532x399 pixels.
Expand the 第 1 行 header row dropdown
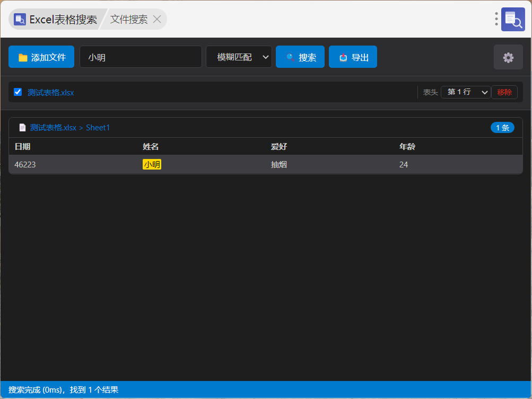point(466,92)
